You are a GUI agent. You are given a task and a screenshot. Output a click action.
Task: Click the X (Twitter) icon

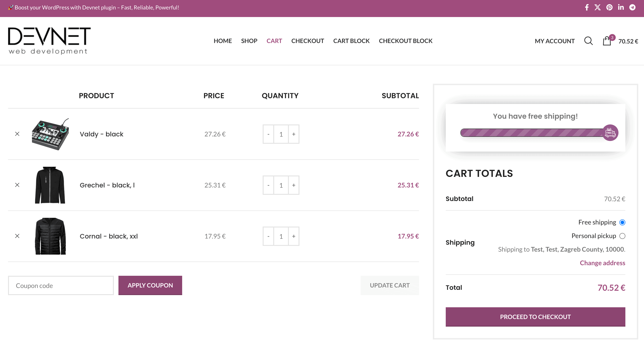point(598,8)
